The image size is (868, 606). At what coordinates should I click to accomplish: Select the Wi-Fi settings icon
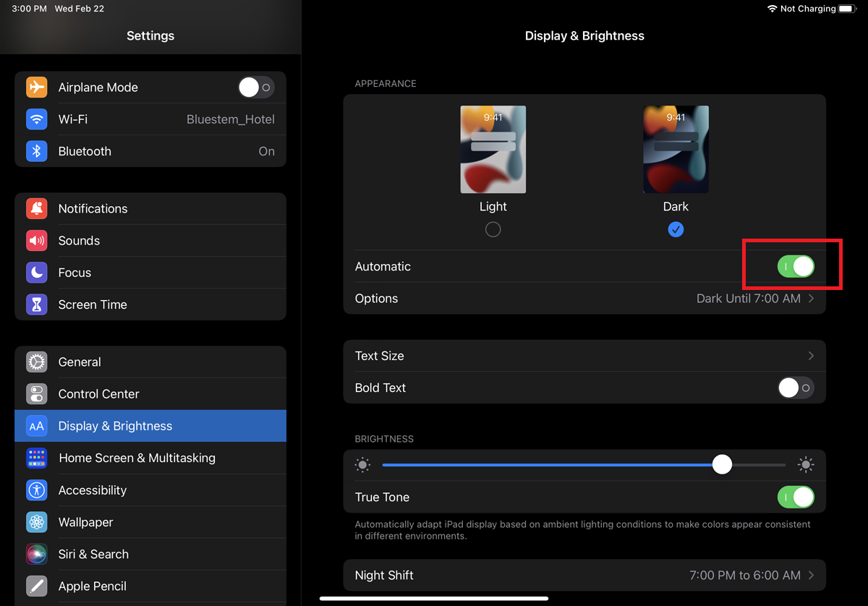click(36, 119)
